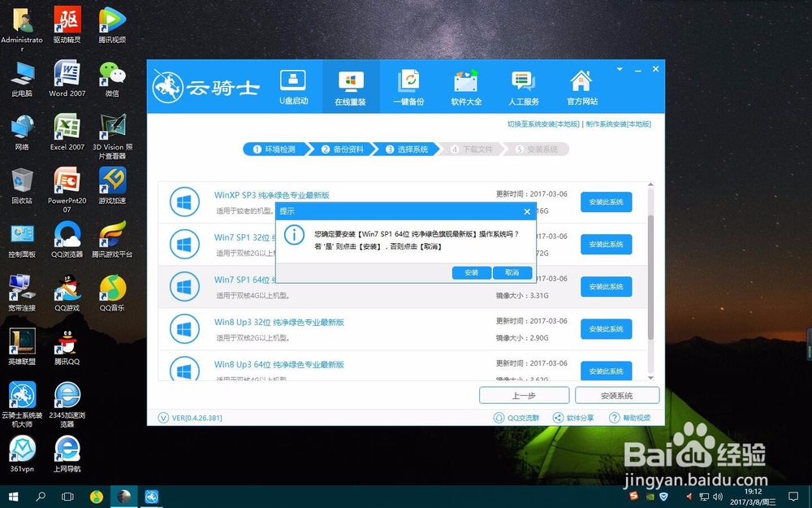Install the Win8 Up3 32位 system
The image size is (812, 508).
(606, 329)
